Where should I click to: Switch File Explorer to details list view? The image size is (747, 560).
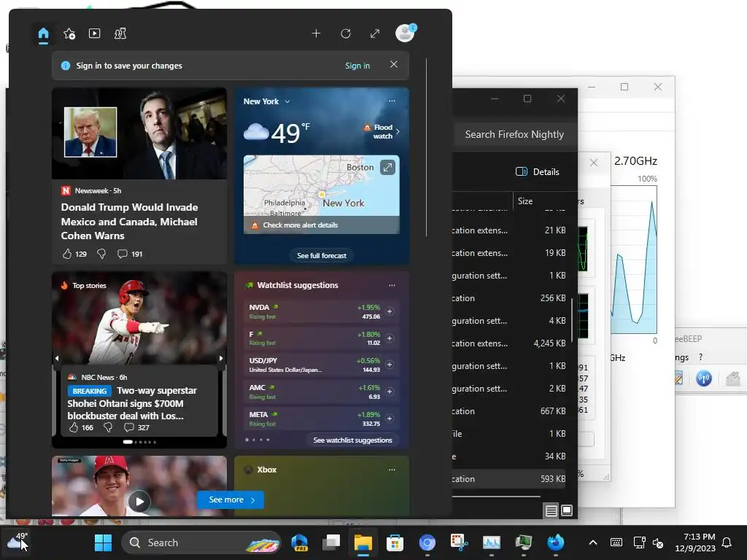point(551,511)
